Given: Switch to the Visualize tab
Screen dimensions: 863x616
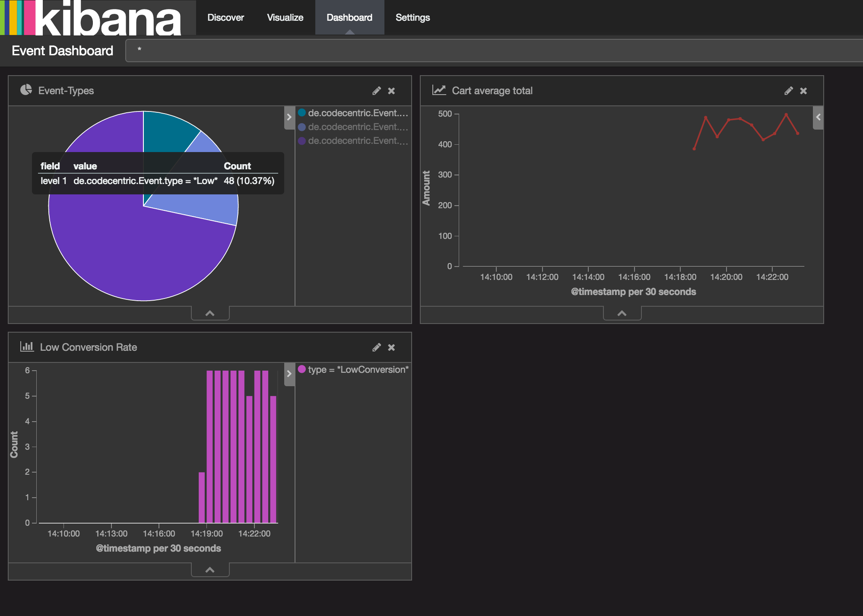Looking at the screenshot, I should pyautogui.click(x=285, y=18).
